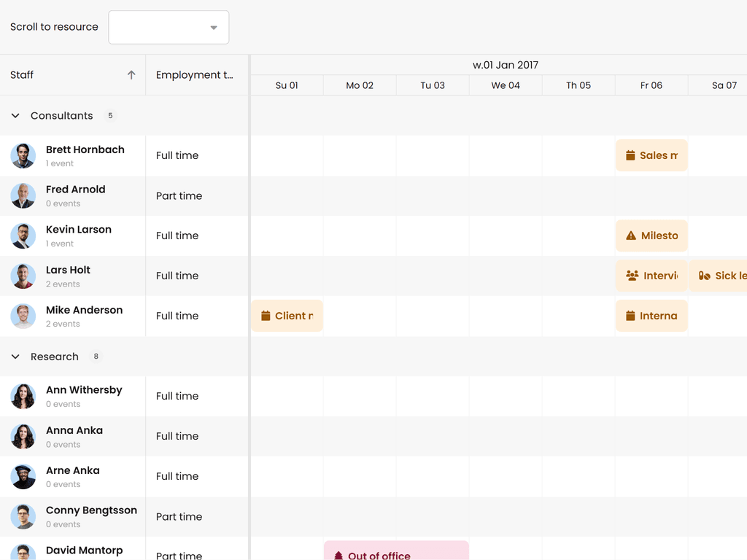Collapse the Consultants group
Screen dimensions: 747x560
coord(15,116)
